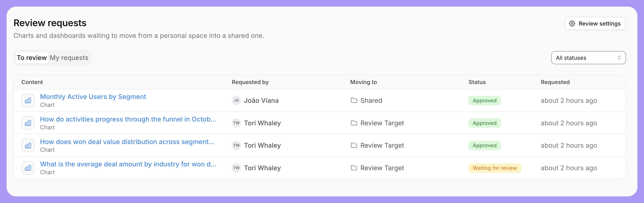The width and height of the screenshot is (644, 203).
Task: Click Chart label under average deal amount title
Action: [x=47, y=172]
